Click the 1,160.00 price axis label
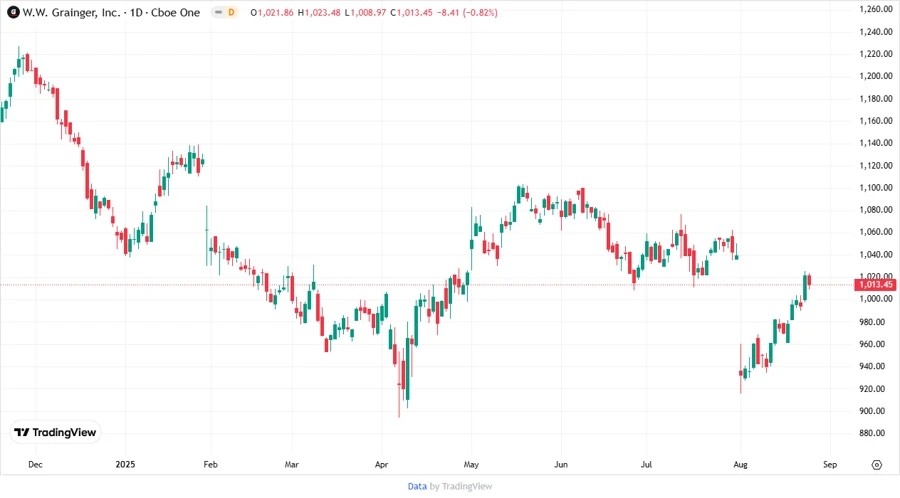Screen dimensions: 900x498 tap(876, 120)
